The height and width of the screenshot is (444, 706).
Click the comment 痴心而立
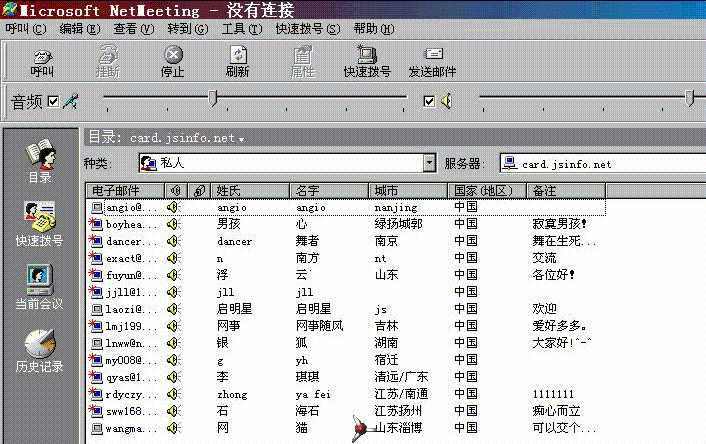point(556,411)
